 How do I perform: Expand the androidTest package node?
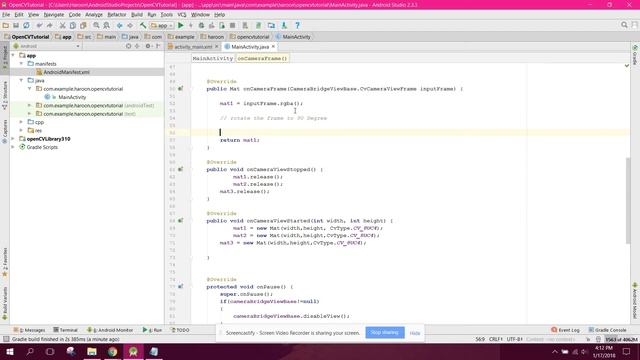pyautogui.click(x=30, y=105)
